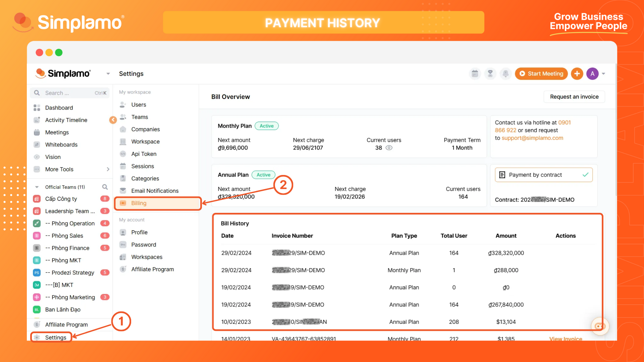The image size is (644, 362).
Task: Collapse sidebar with orange arrow button
Action: [113, 120]
